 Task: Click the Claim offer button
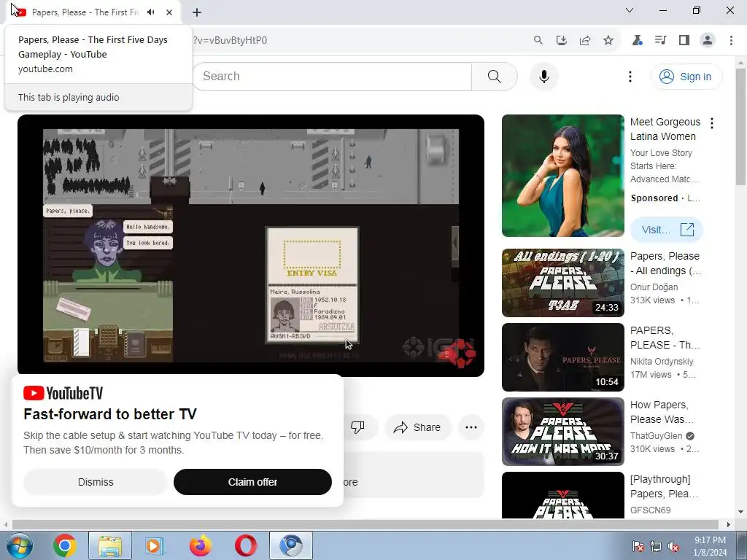pos(252,482)
